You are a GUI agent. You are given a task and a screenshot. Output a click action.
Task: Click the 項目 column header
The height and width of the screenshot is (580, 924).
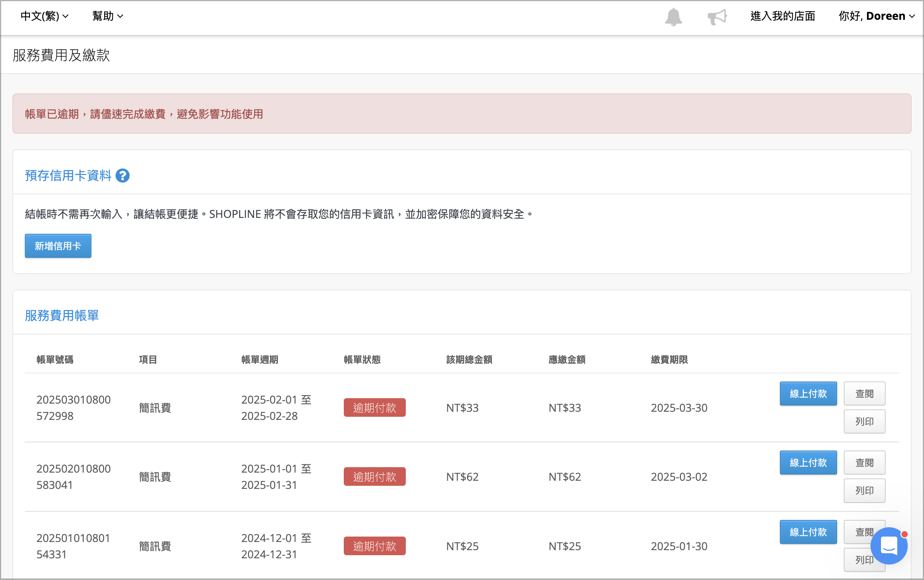(148, 359)
